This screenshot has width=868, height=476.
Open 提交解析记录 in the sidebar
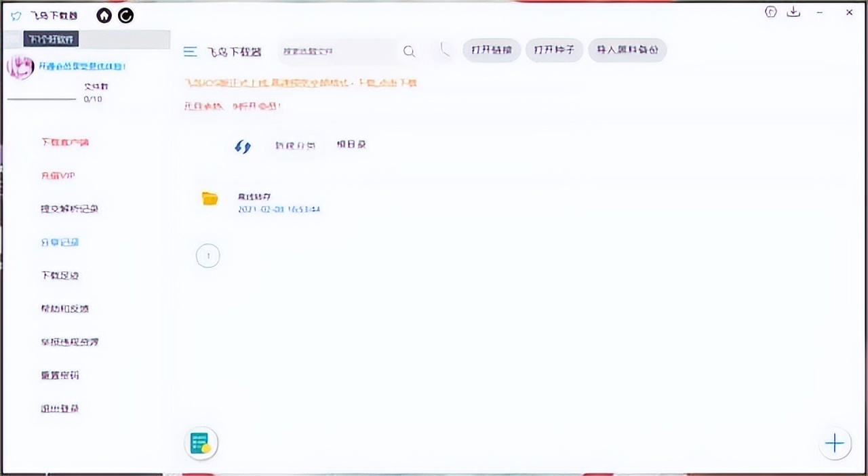[x=70, y=209]
